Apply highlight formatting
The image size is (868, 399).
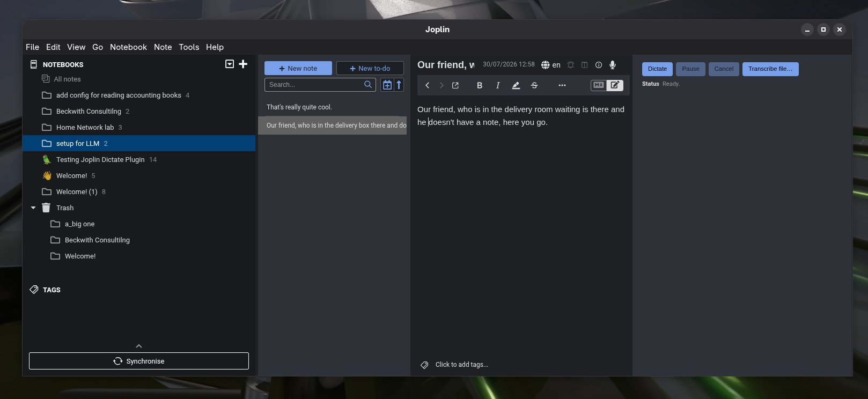point(516,85)
